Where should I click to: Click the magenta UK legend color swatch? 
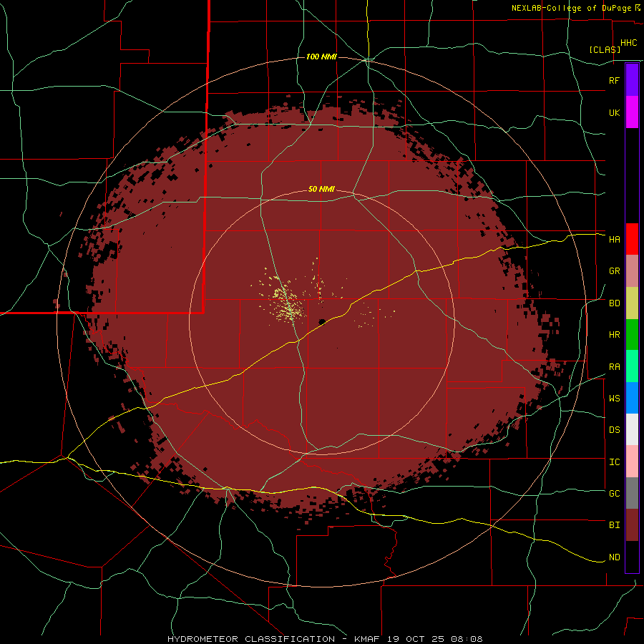pos(632,112)
